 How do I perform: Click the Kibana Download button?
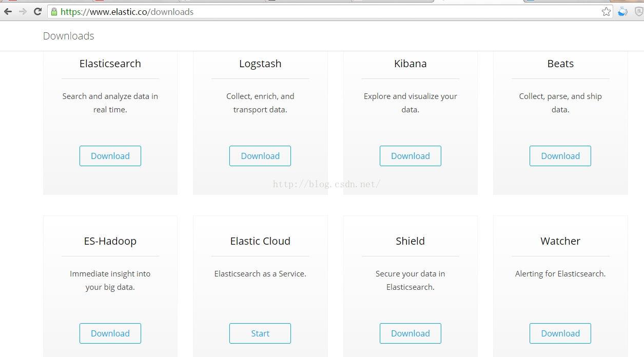411,156
